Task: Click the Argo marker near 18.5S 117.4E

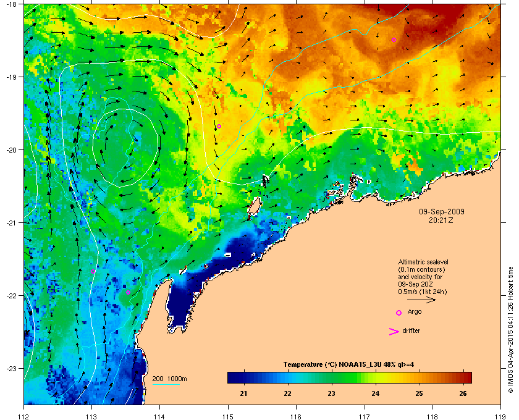Action: (394, 40)
